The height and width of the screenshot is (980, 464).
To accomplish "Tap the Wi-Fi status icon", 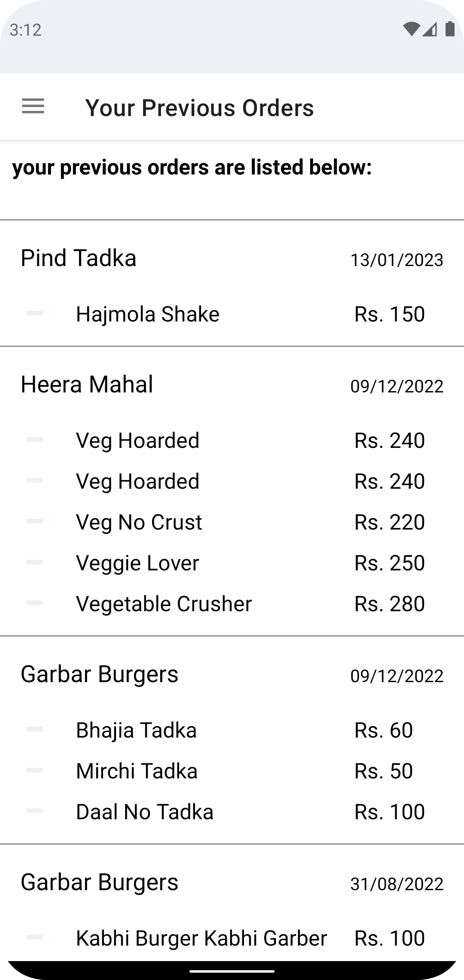I will [x=411, y=29].
